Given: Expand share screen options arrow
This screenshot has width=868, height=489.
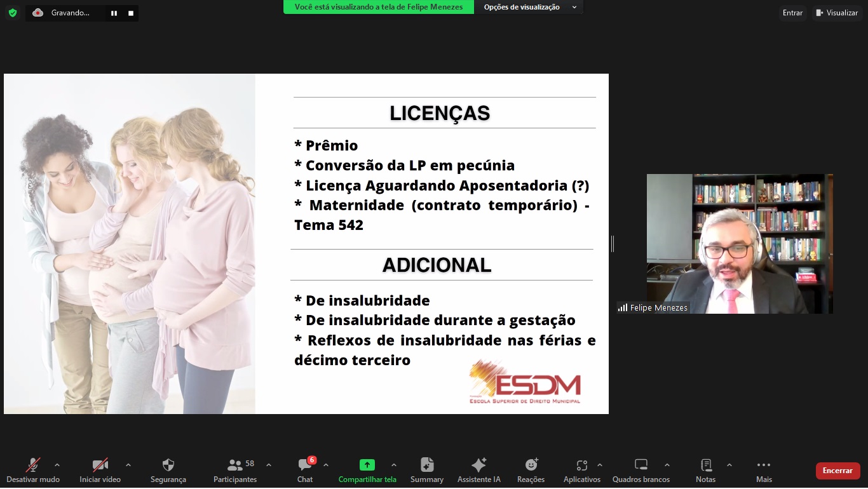Looking at the screenshot, I should point(394,465).
